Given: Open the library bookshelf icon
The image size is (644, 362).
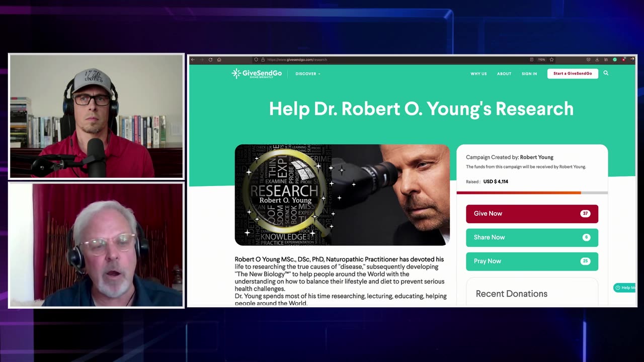Looking at the screenshot, I should coord(606,59).
